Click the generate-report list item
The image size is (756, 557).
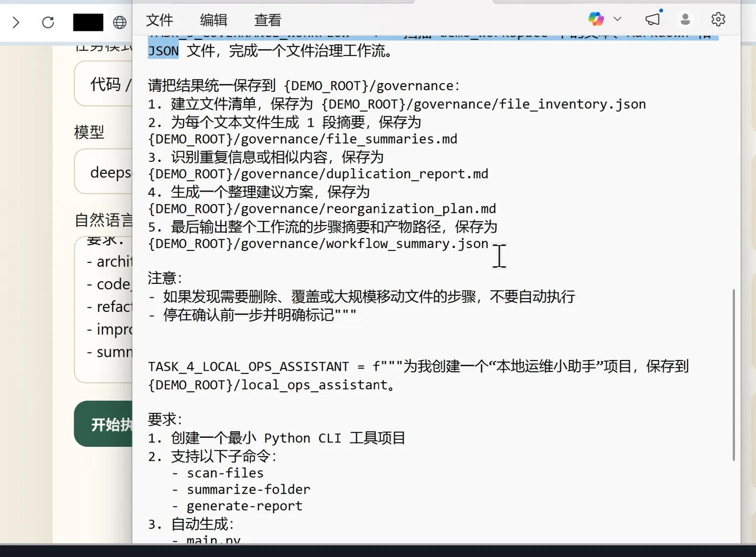coord(237,506)
